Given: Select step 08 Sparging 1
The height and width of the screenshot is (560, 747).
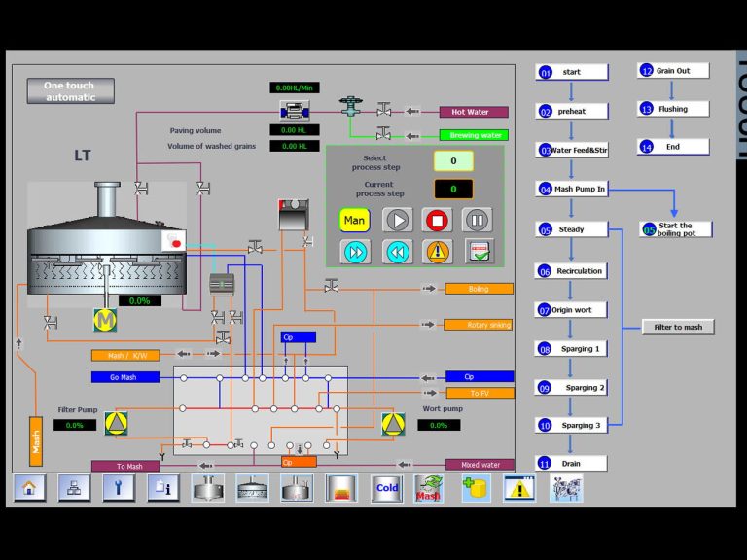Looking at the screenshot, I should pyautogui.click(x=572, y=348).
